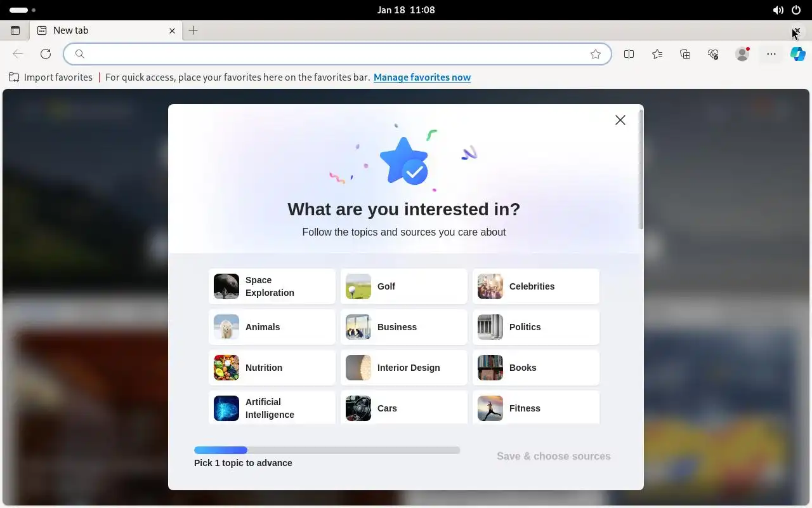
Task: Open a new tab with plus icon
Action: [x=193, y=30]
